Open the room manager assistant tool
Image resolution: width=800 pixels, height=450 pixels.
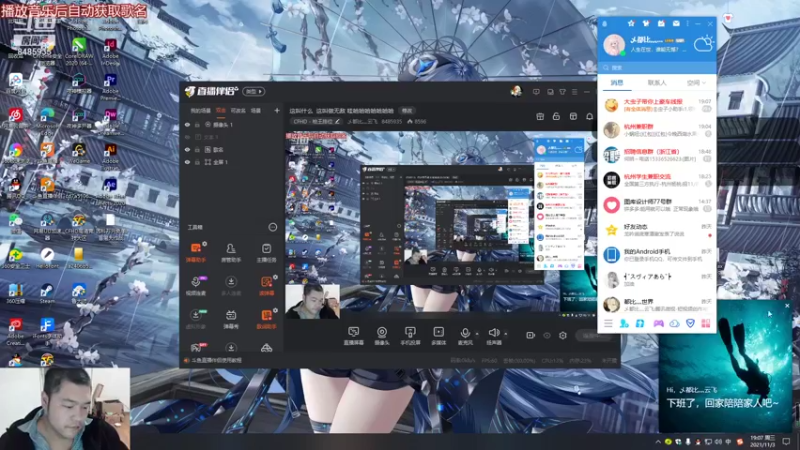(x=231, y=253)
